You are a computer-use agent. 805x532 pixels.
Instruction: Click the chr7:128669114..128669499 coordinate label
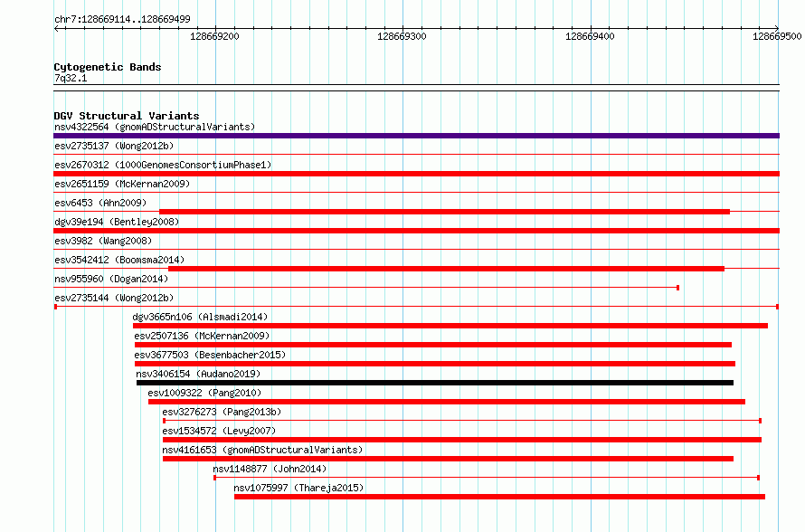click(x=122, y=19)
